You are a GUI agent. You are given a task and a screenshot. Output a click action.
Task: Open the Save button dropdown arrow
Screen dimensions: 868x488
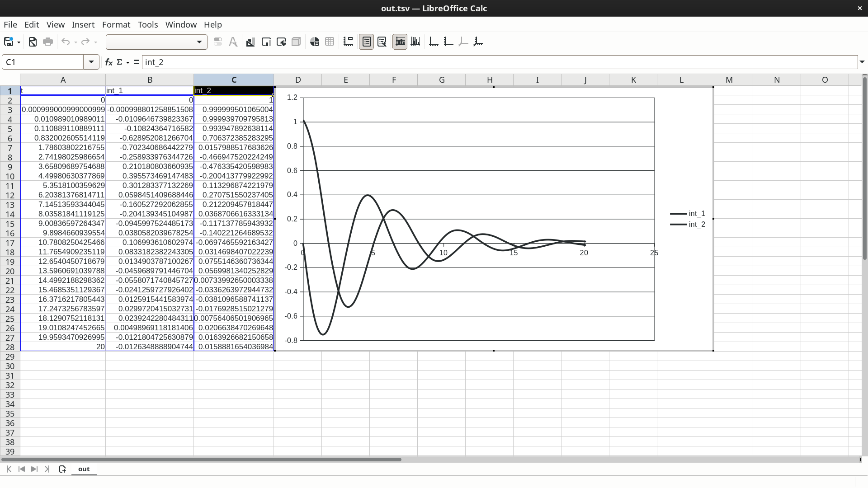(x=19, y=42)
